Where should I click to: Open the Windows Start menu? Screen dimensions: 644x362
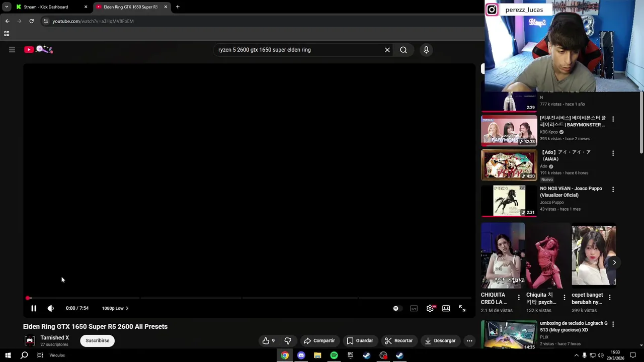(7, 355)
